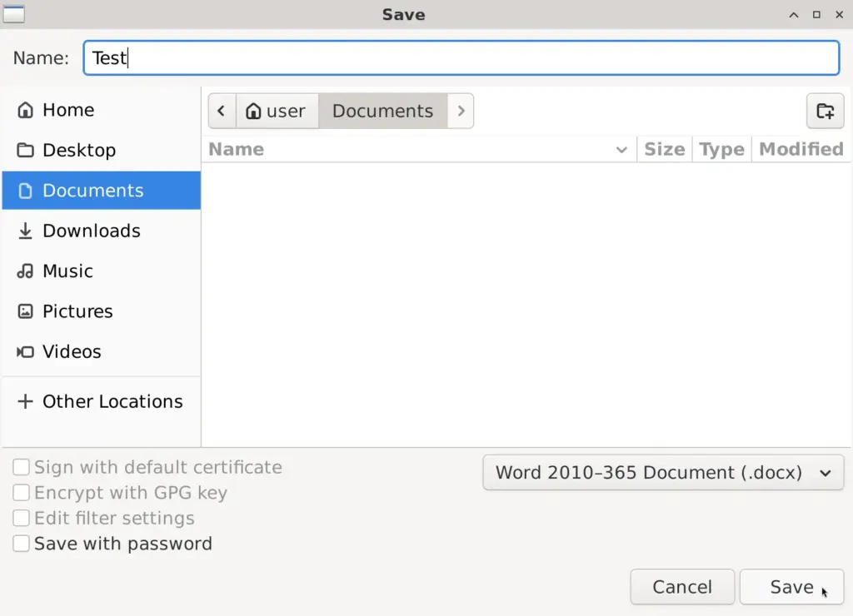Click the plus icon beside Other Locations
This screenshot has height=616, width=853.
(25, 401)
